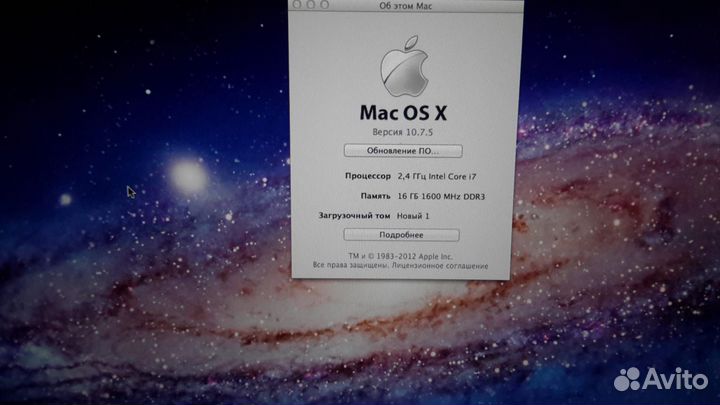
Task: Click the Об этом Mac title bar
Action: (406, 6)
